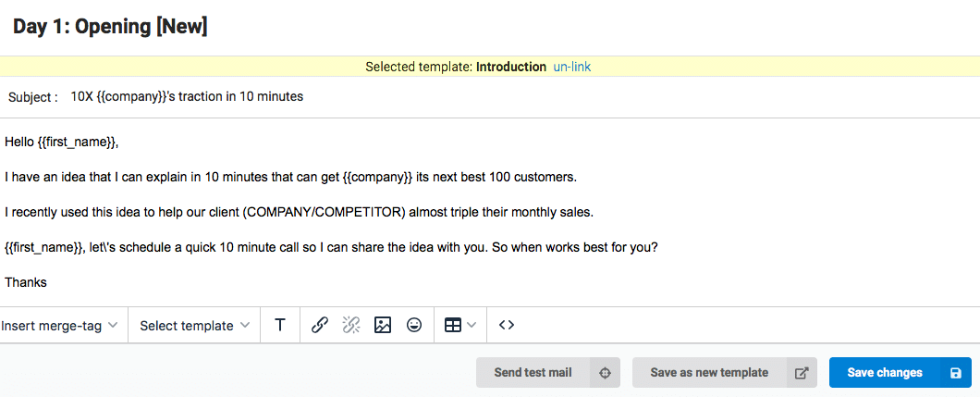Insert an image using picture icon
Image resolution: width=980 pixels, height=397 pixels.
383,325
